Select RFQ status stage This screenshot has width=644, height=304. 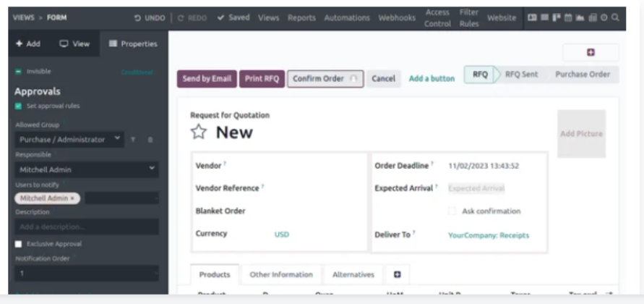coord(480,75)
